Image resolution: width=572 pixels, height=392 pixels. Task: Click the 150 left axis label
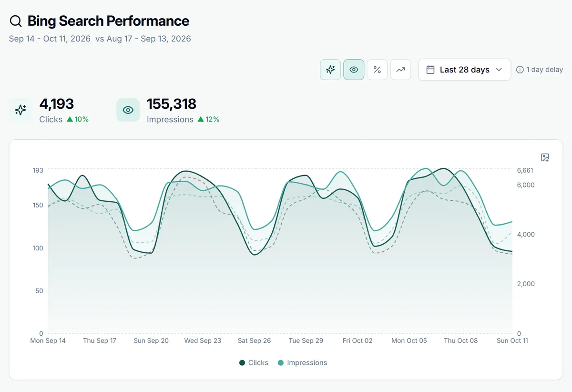click(38, 205)
